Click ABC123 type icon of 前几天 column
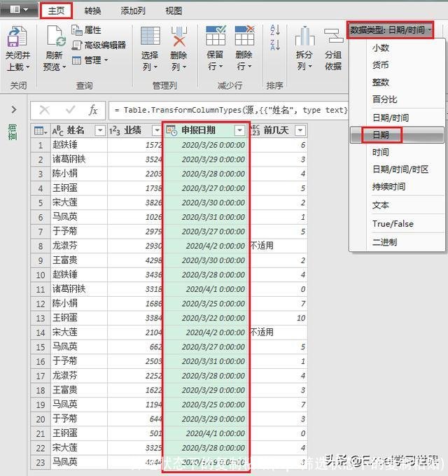 pyautogui.click(x=255, y=130)
